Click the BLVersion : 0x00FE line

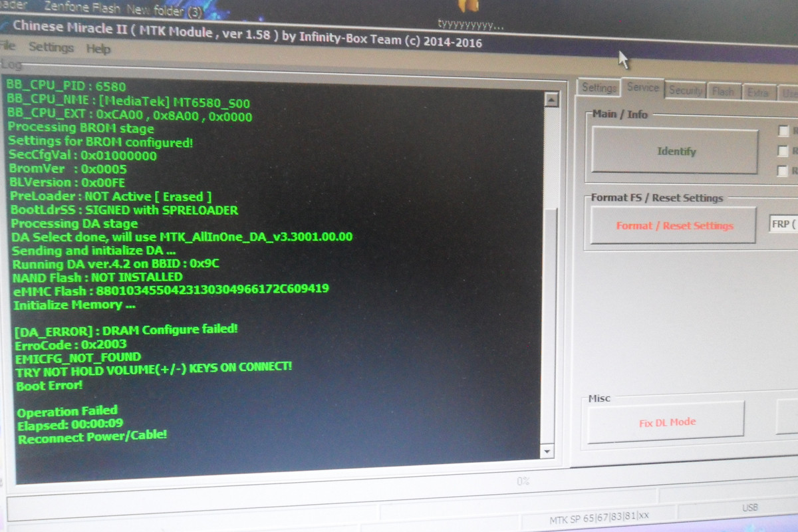click(67, 182)
